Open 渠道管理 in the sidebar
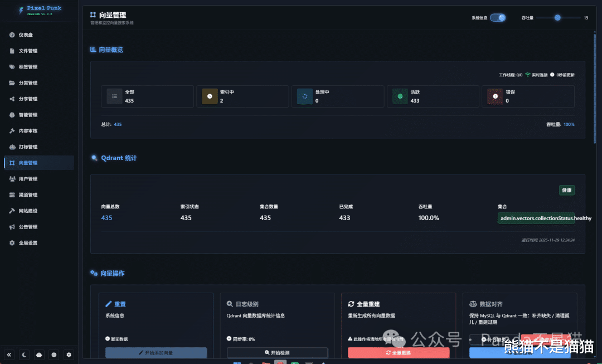 click(39, 195)
